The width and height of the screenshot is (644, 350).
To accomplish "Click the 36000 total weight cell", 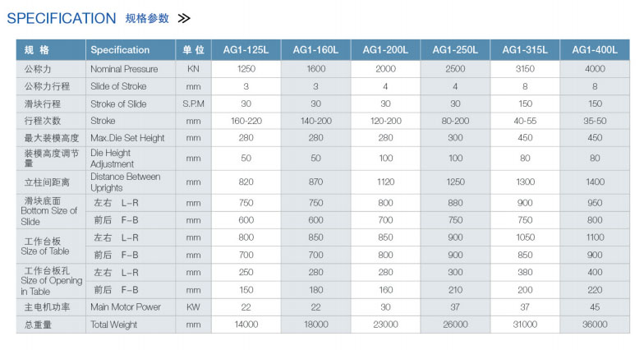I will click(x=595, y=325).
